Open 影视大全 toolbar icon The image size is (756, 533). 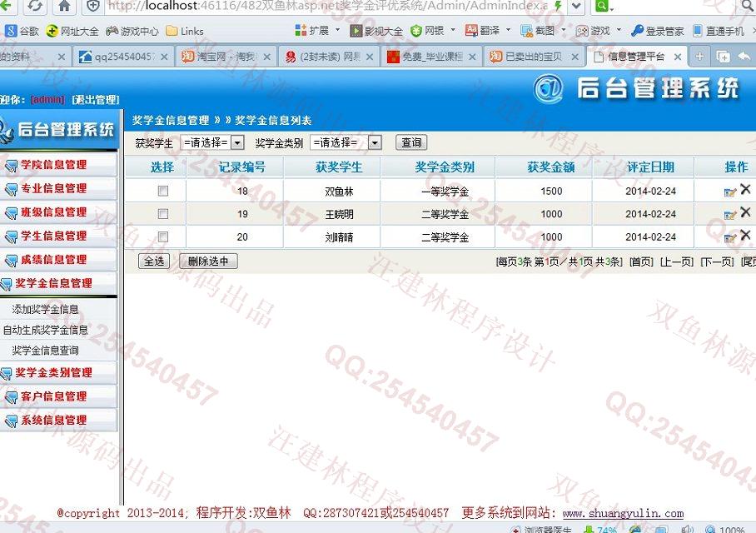tap(376, 31)
